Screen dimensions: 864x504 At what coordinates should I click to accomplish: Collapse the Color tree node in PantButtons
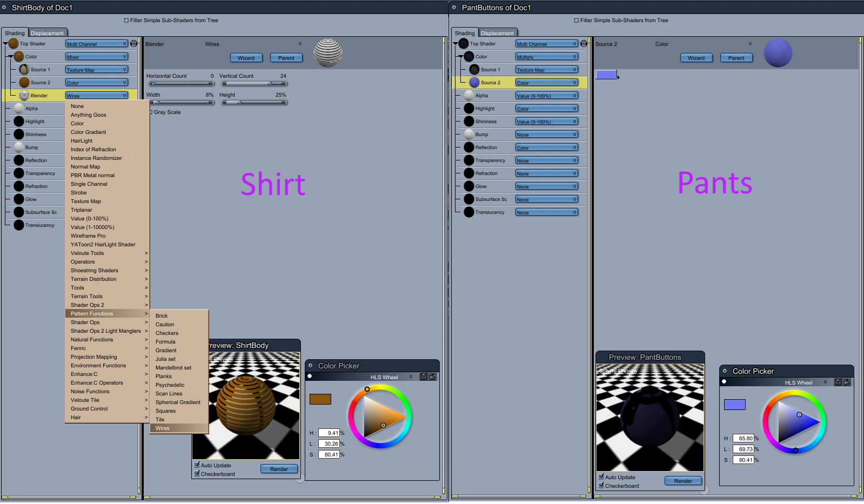coord(461,56)
